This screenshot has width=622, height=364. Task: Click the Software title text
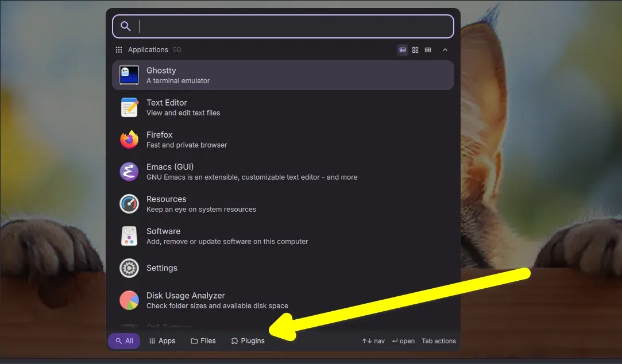point(164,231)
